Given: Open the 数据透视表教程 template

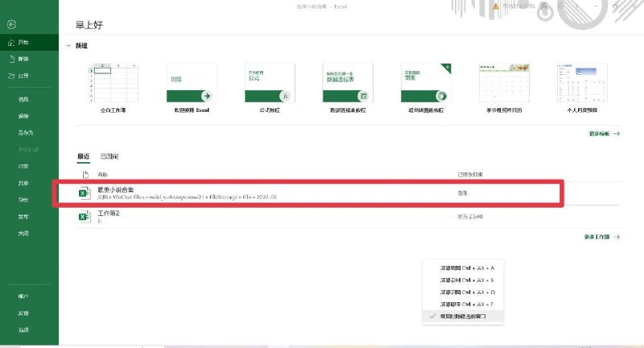Looking at the screenshot, I should tap(348, 88).
